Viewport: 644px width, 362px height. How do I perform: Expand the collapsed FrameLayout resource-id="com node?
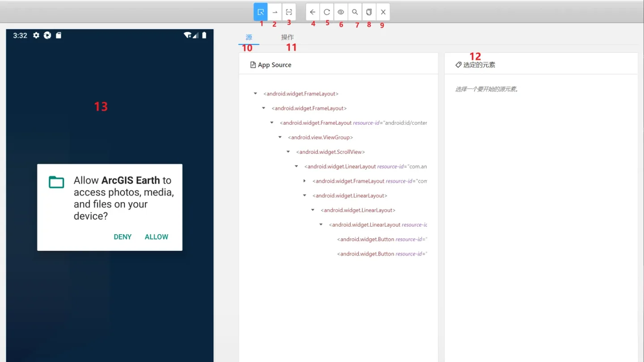click(x=305, y=181)
